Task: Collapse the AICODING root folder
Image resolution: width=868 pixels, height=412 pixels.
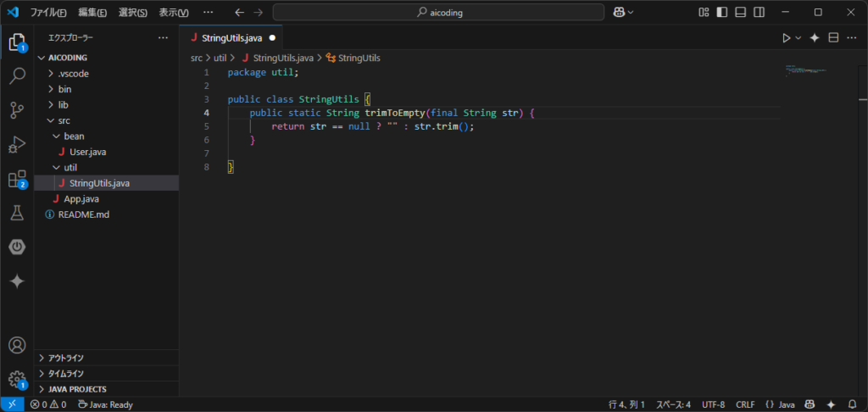Action: 106,58
